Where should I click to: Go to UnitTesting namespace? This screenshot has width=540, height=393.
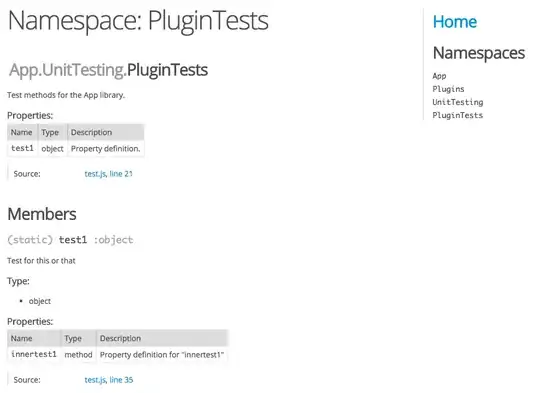pos(458,102)
